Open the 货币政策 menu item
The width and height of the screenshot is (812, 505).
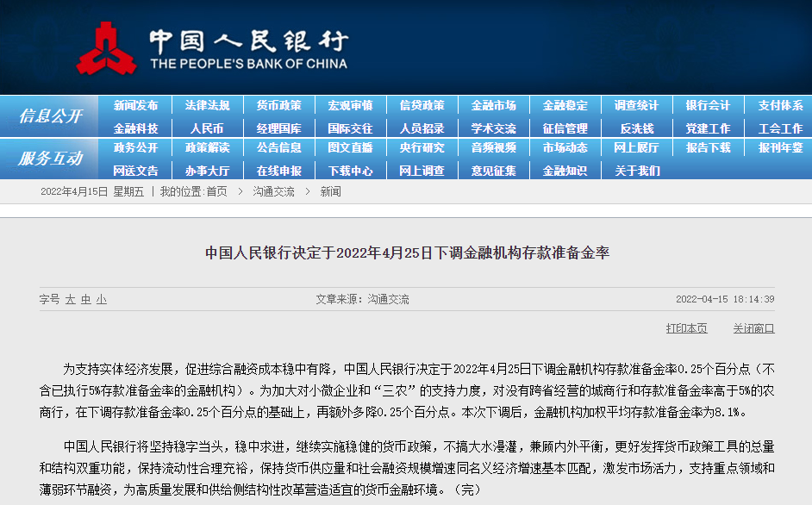point(278,106)
